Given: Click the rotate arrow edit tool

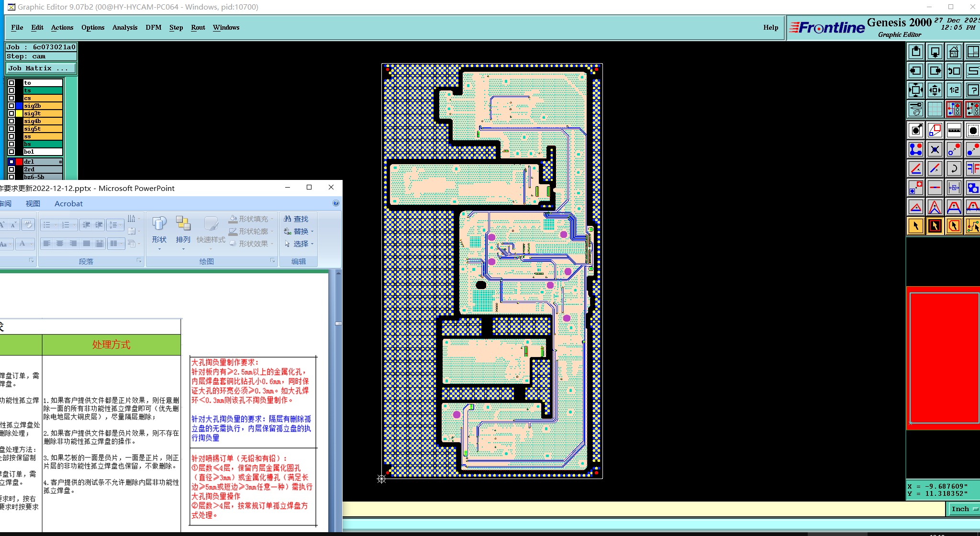Looking at the screenshot, I should point(954,168).
